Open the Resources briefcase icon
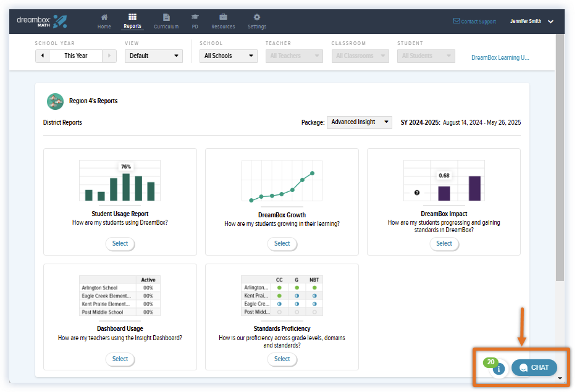The height and width of the screenshot is (392, 577). click(223, 17)
